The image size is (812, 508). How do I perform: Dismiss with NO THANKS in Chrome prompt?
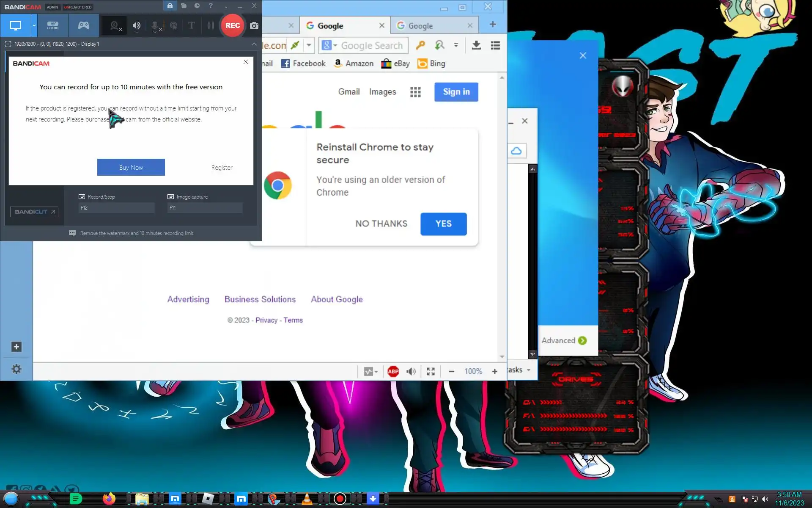pos(381,224)
